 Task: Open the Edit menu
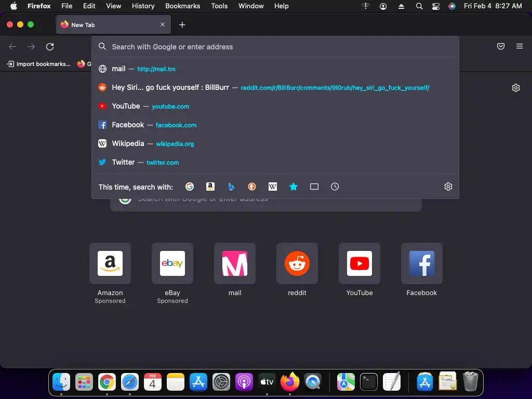pos(89,6)
